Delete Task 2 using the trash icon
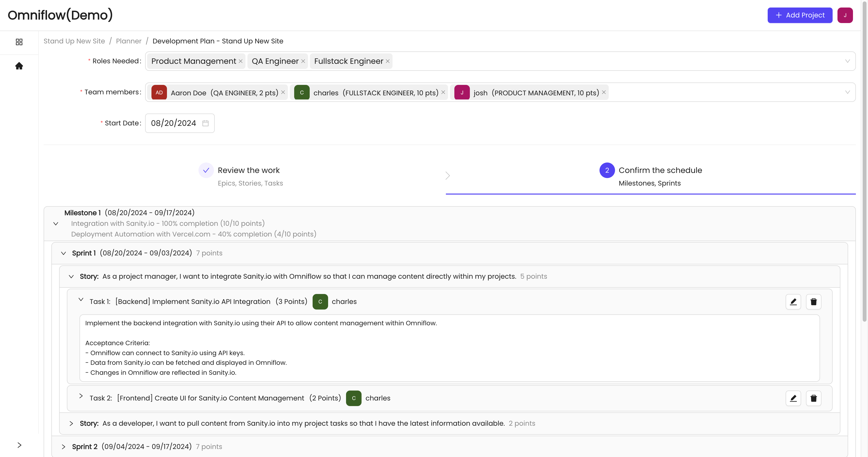The width and height of the screenshot is (868, 457). (813, 398)
